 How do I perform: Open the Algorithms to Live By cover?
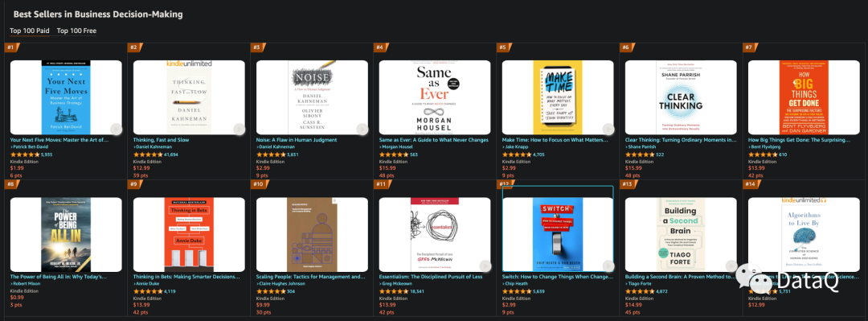(x=804, y=234)
